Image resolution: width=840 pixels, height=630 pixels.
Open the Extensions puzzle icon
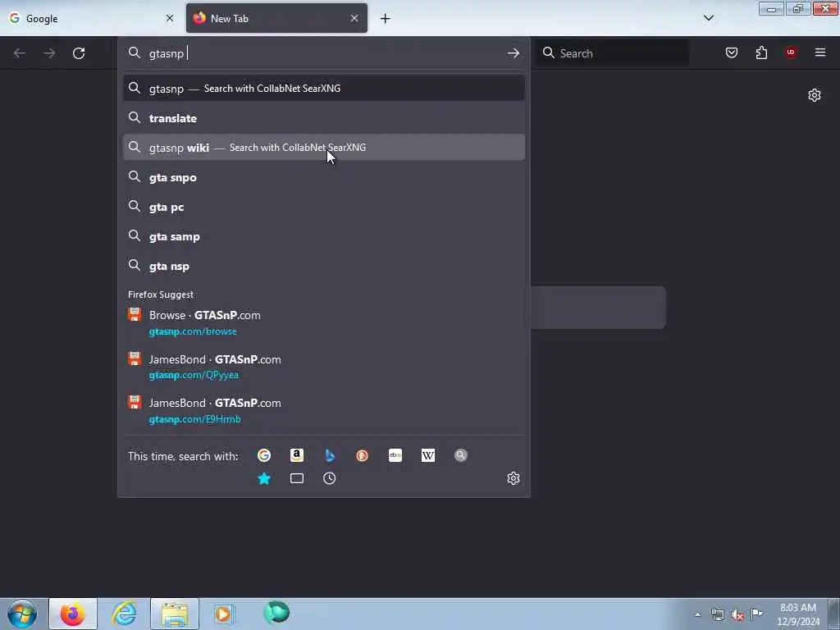[761, 52]
